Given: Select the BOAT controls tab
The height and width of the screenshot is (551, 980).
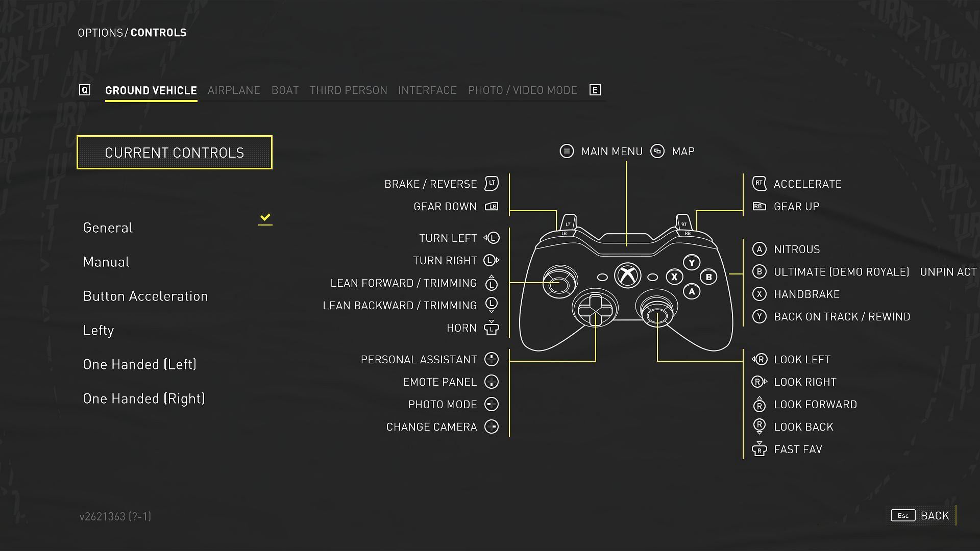Looking at the screenshot, I should pos(285,89).
